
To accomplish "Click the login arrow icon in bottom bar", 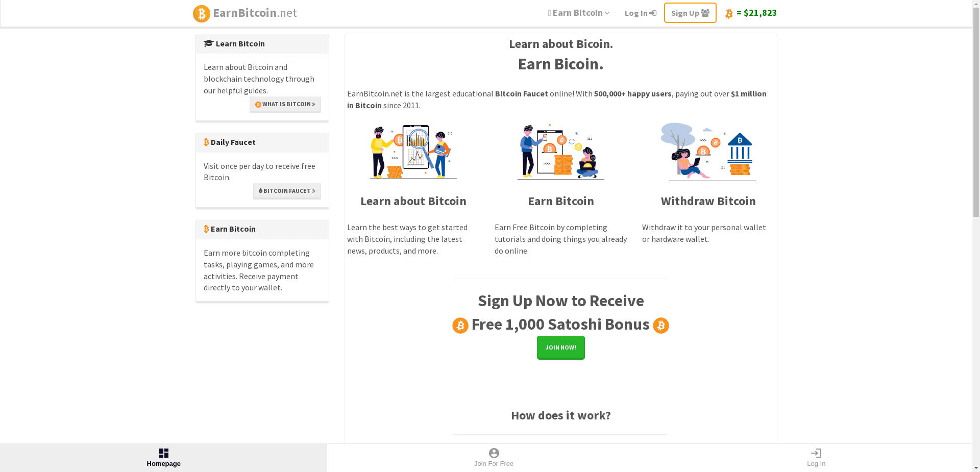I will click(816, 453).
